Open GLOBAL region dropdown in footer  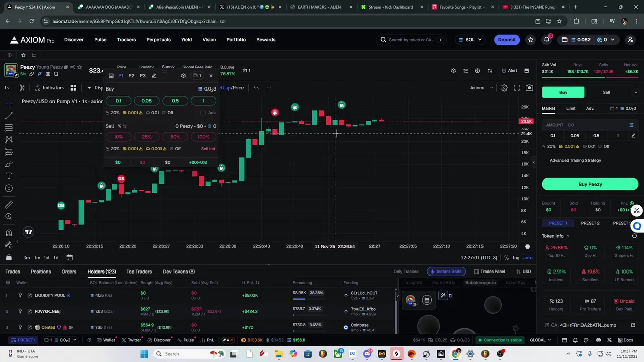540,340
